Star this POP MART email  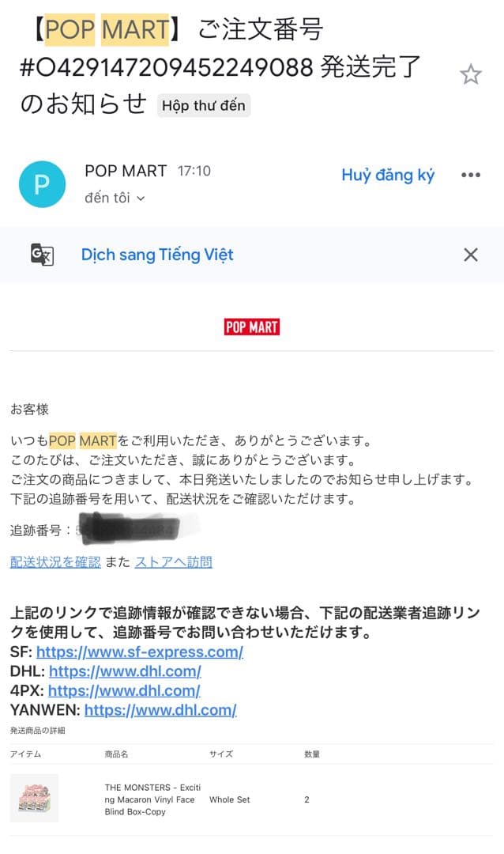(470, 74)
